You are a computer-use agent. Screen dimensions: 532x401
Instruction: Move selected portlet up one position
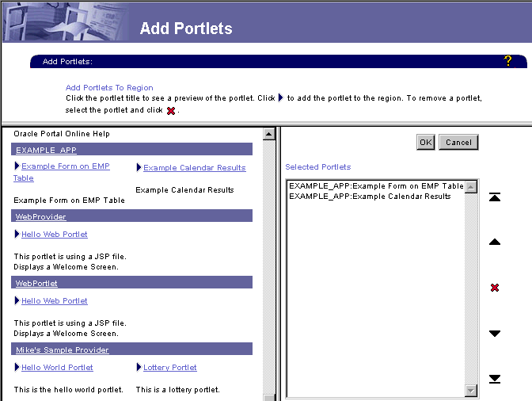coord(495,242)
